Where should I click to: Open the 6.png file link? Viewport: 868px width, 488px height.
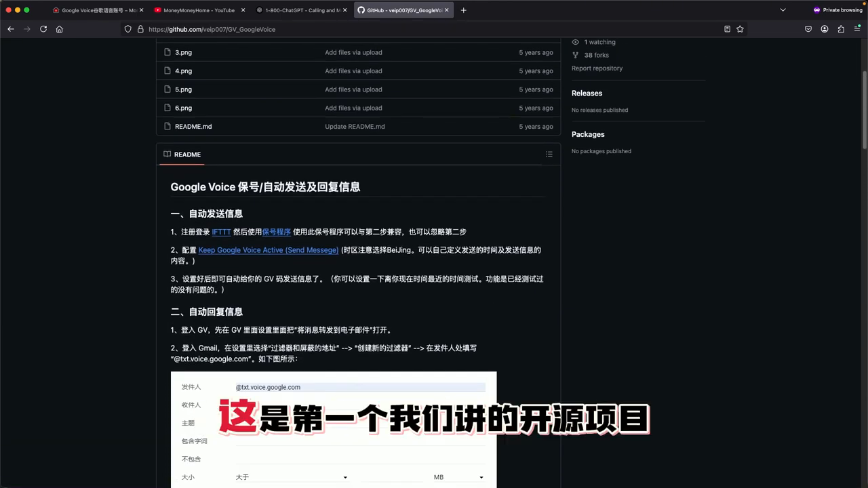183,108
